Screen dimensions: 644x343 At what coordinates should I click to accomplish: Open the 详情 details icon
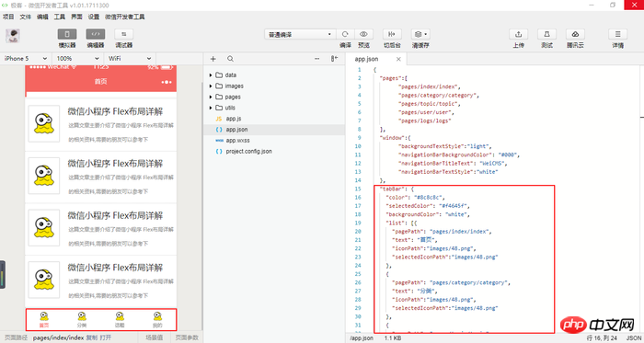[617, 34]
